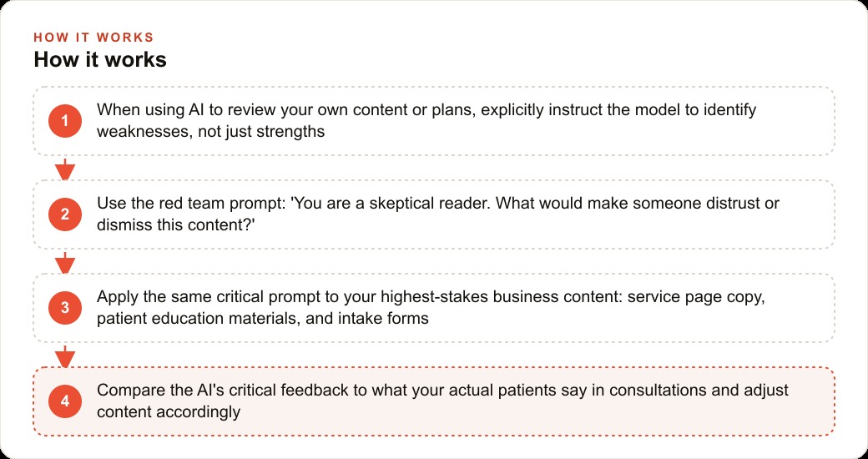Click the arrow leading into step 4
Viewport: 868px width, 459px height.
coord(65,356)
